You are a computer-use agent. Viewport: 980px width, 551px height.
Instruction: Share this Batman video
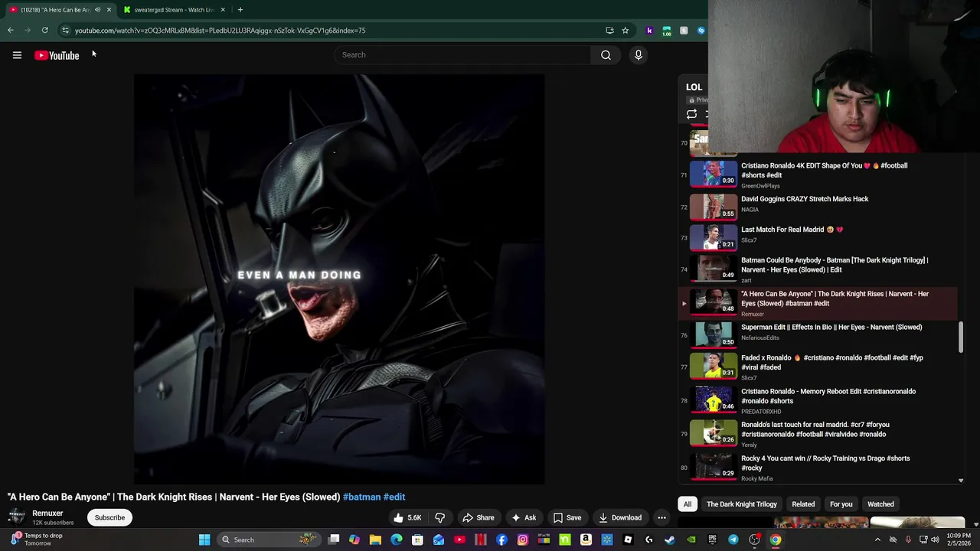(x=479, y=518)
